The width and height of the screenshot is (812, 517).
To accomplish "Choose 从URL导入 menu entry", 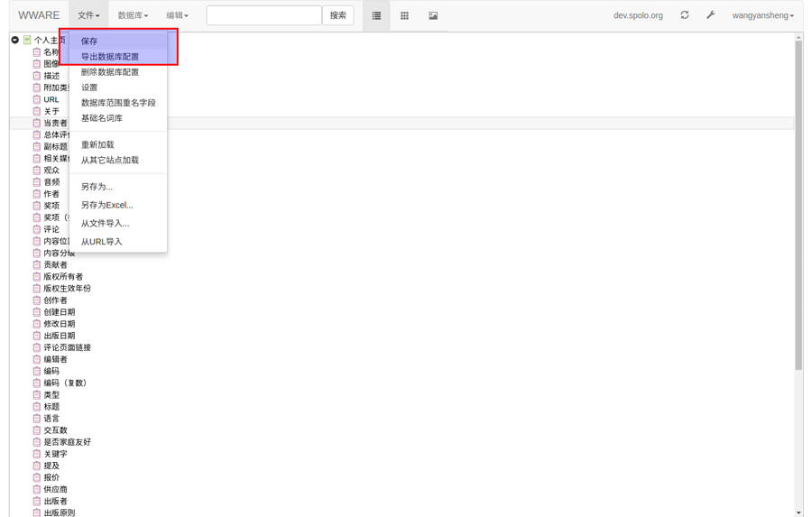I will coord(101,242).
